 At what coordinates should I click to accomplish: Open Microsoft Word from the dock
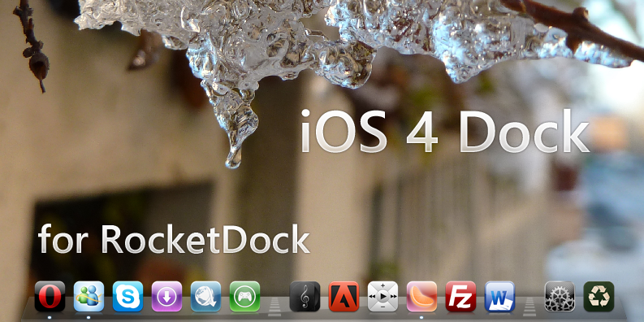pyautogui.click(x=499, y=296)
